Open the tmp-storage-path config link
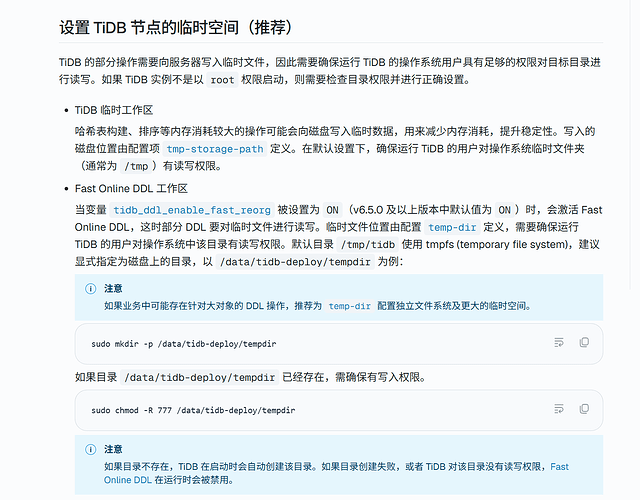Image resolution: width=640 pixels, height=500 pixels. pyautogui.click(x=215, y=149)
